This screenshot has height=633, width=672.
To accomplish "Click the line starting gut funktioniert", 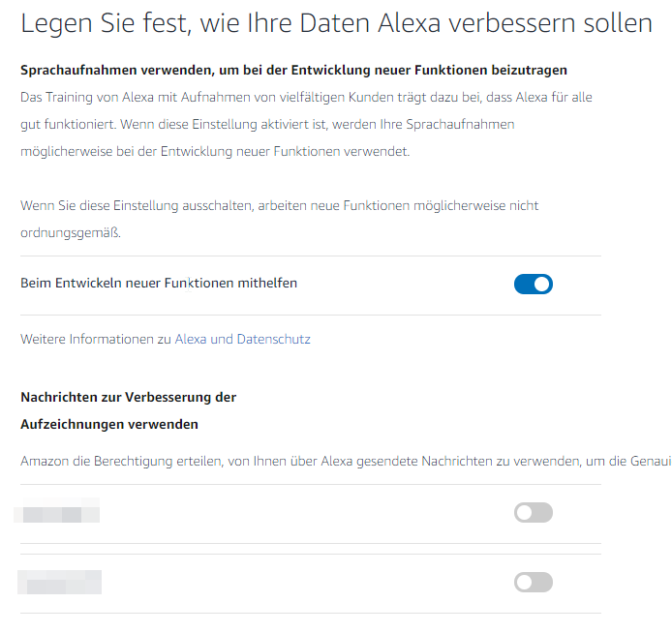I will 267,125.
